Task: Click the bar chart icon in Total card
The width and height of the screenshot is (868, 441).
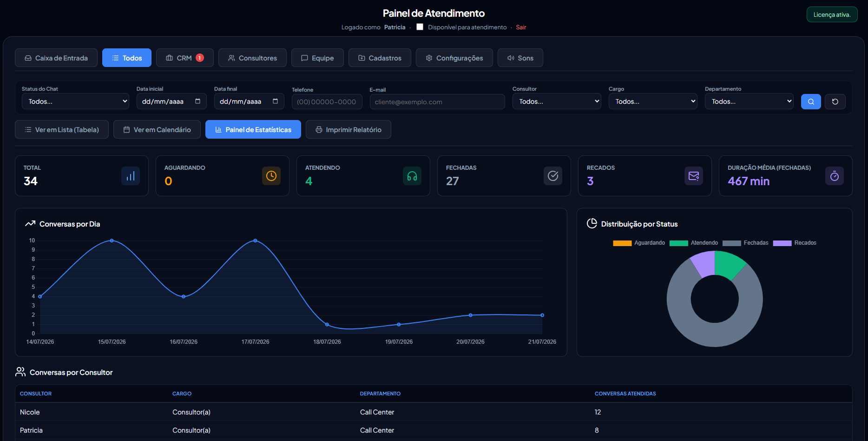Action: tap(131, 176)
